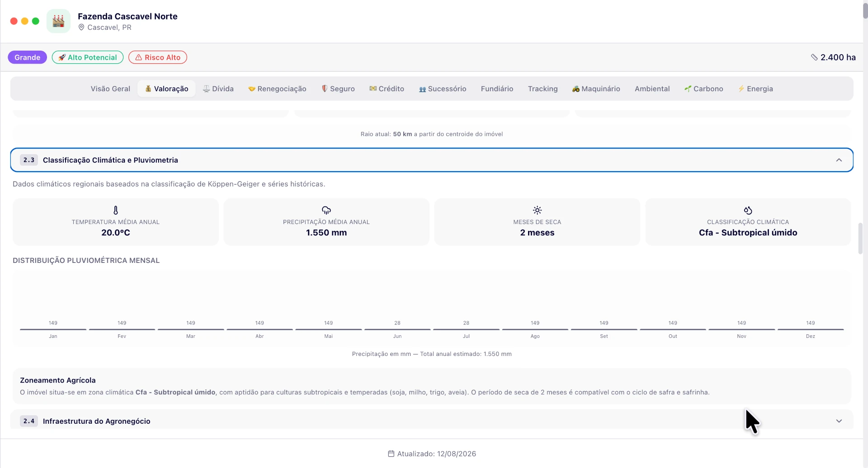Click the droplet climate classification icon
Image resolution: width=868 pixels, height=468 pixels.
pos(748,210)
